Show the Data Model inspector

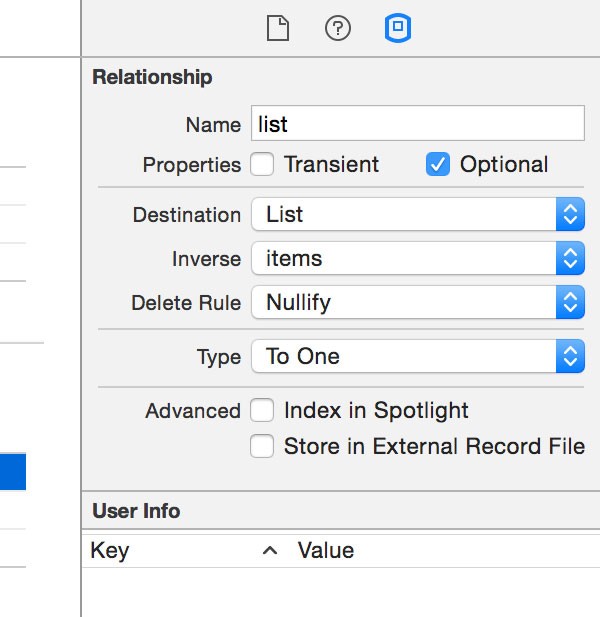[398, 28]
